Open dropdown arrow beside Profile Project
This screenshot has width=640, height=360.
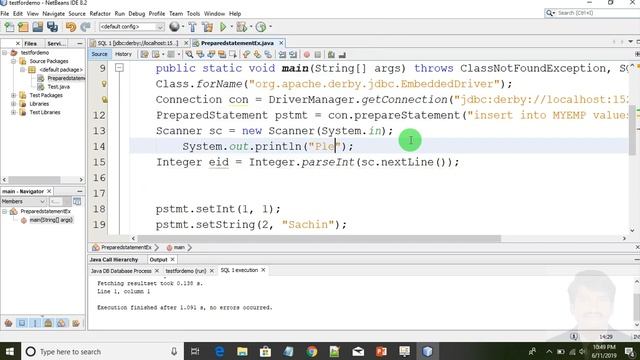tap(270, 27)
